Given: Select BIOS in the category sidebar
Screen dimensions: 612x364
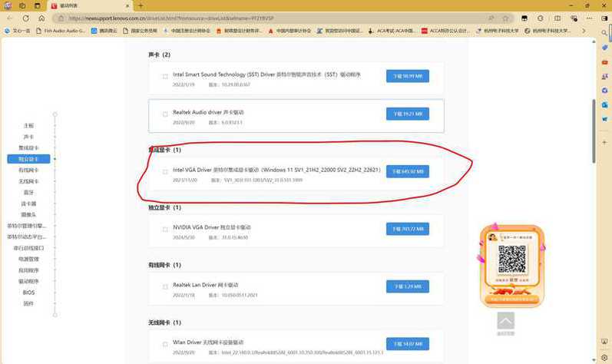Looking at the screenshot, I should coord(28,293).
